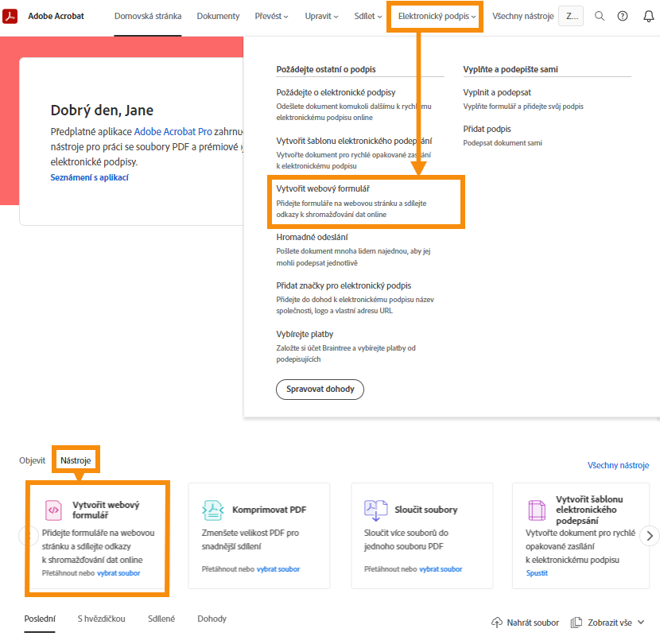Viewport: 660px width, 644px height.
Task: Expand the Upravit menu
Action: point(321,16)
